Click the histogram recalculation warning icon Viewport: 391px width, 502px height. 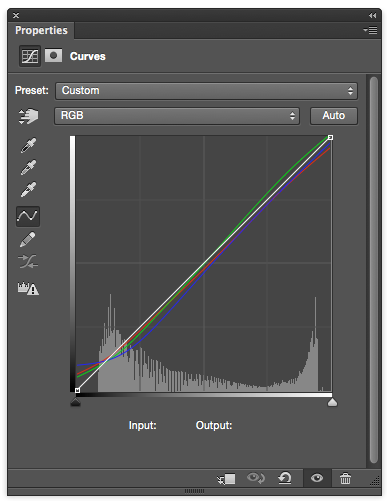(x=28, y=288)
